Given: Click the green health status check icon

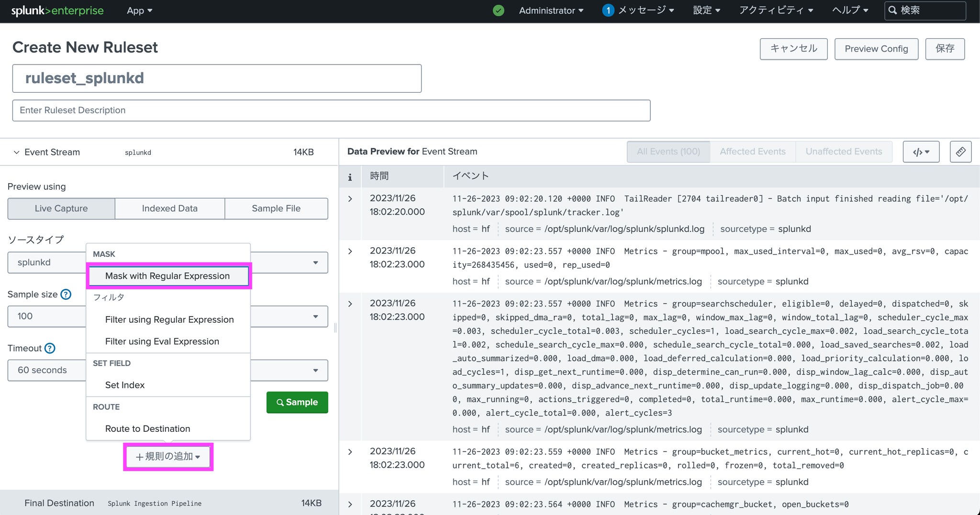Looking at the screenshot, I should (x=498, y=11).
